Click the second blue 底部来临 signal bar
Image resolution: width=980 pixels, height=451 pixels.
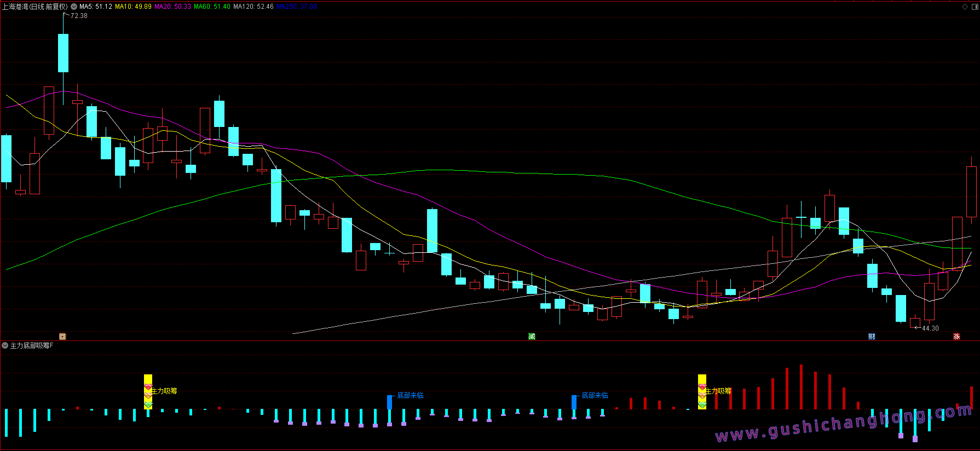coord(574,402)
